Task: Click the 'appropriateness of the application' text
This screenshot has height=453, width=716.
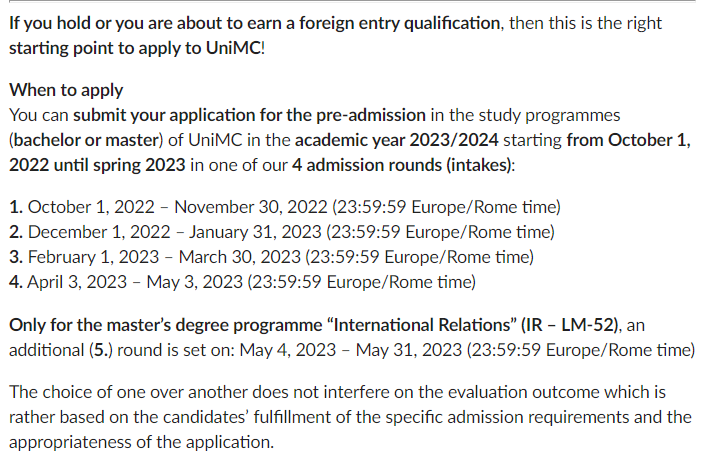Action: coord(138,441)
